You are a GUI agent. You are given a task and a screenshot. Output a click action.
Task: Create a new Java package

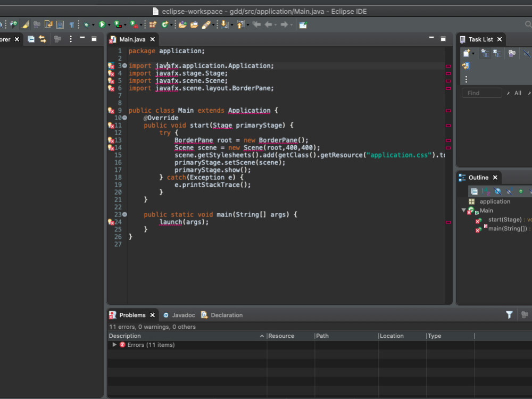pos(152,24)
